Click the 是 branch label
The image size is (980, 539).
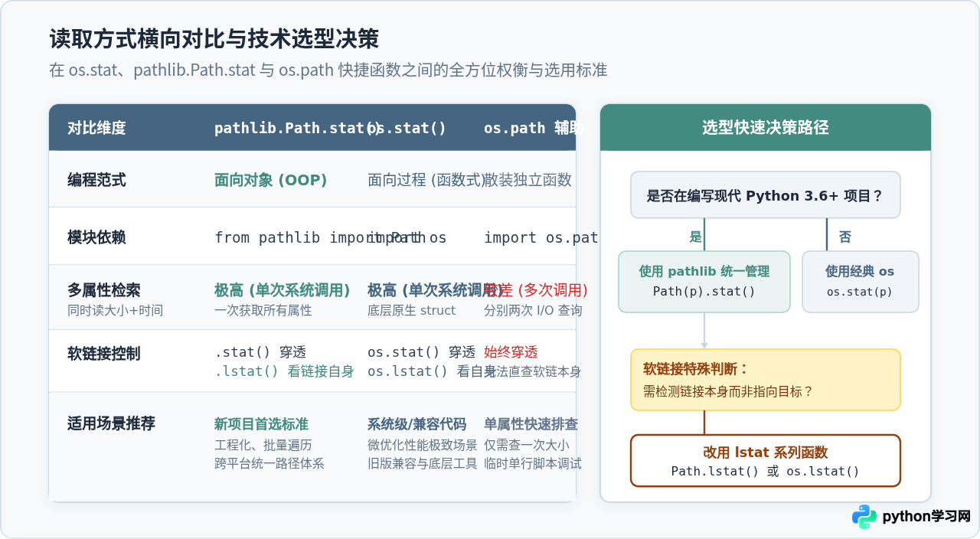(695, 237)
